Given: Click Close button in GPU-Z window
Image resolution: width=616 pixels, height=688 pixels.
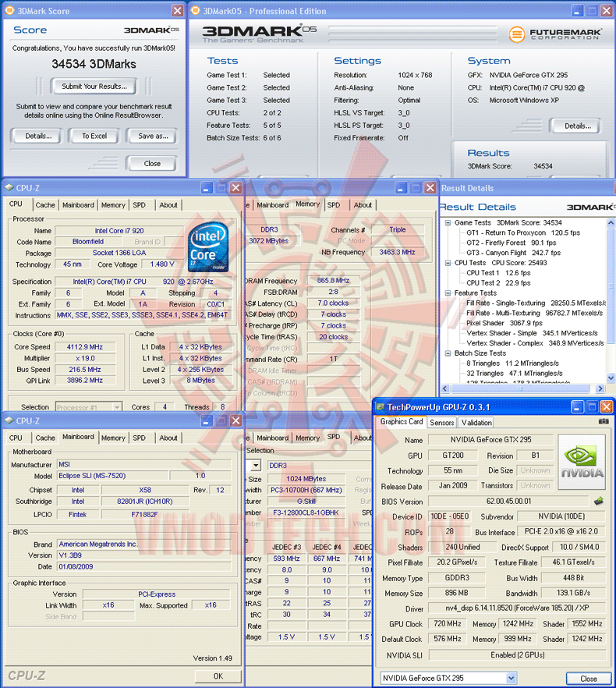Looking at the screenshot, I should [589, 679].
